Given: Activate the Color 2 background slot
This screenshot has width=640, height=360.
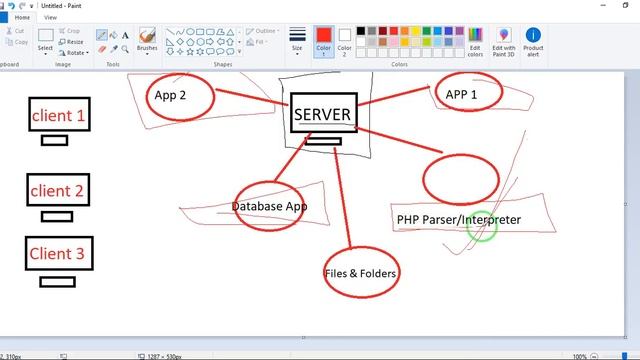Looking at the screenshot, I should pyautogui.click(x=344, y=42).
